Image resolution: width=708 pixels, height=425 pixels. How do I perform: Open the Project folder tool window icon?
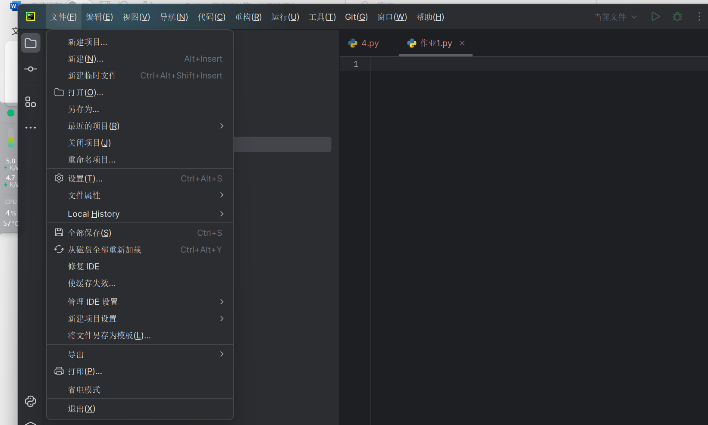(31, 43)
